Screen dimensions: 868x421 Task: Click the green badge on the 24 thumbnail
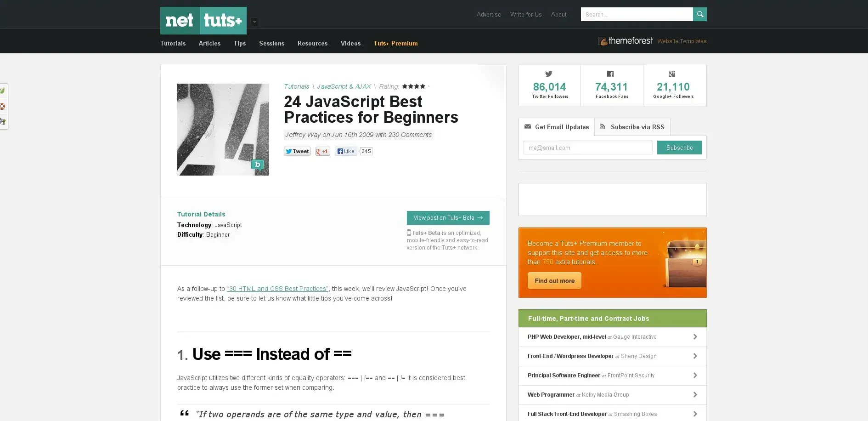click(257, 165)
